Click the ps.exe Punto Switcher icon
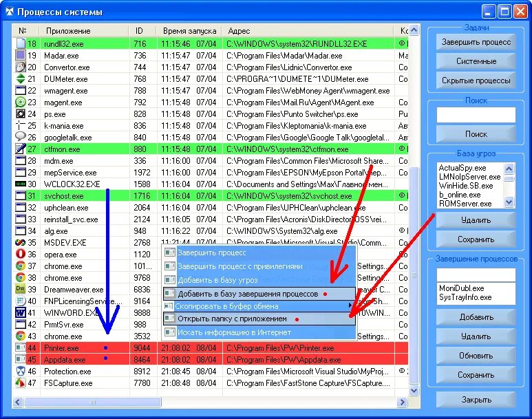The image size is (532, 419). [21, 114]
